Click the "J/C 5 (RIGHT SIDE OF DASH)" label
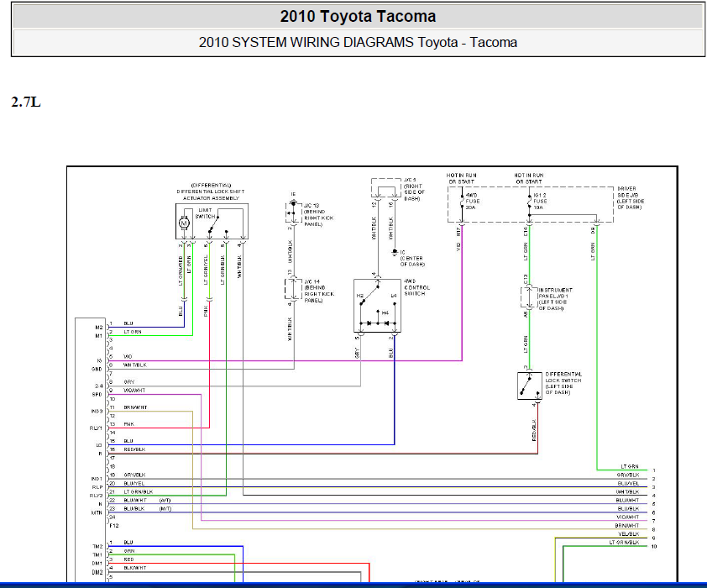Viewport: 707px width, 588px height. pyautogui.click(x=413, y=189)
